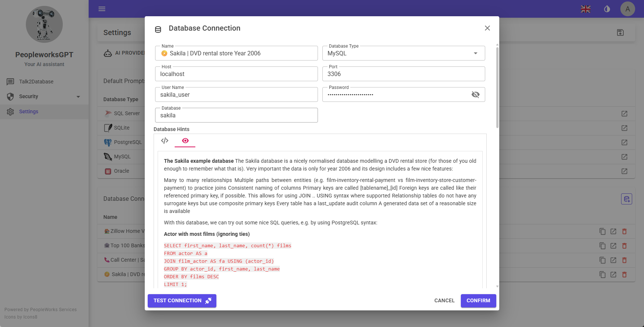This screenshot has width=644, height=327.
Task: Click the 'Icons by Icons8' footer link
Action: tap(21, 317)
